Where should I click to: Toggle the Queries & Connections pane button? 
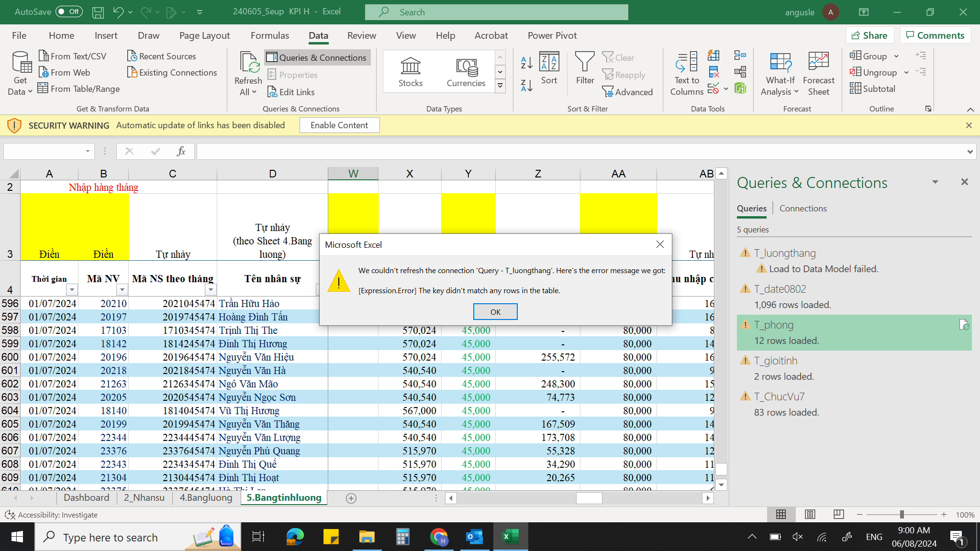click(x=317, y=57)
